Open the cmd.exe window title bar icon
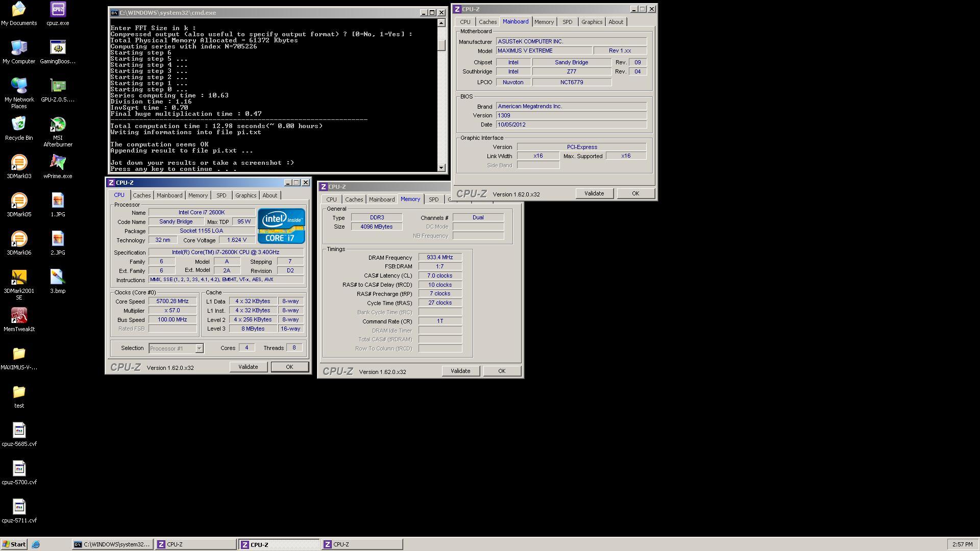The height and width of the screenshot is (551, 980). tap(115, 13)
